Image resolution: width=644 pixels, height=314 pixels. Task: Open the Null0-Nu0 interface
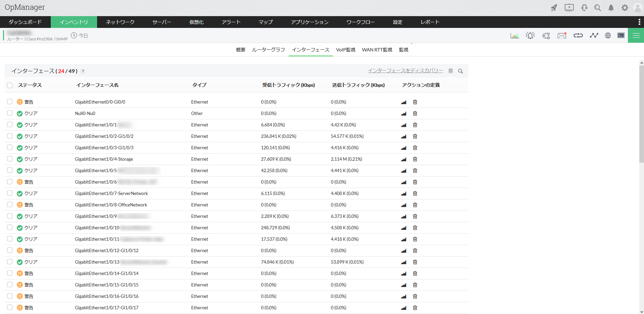coord(85,114)
